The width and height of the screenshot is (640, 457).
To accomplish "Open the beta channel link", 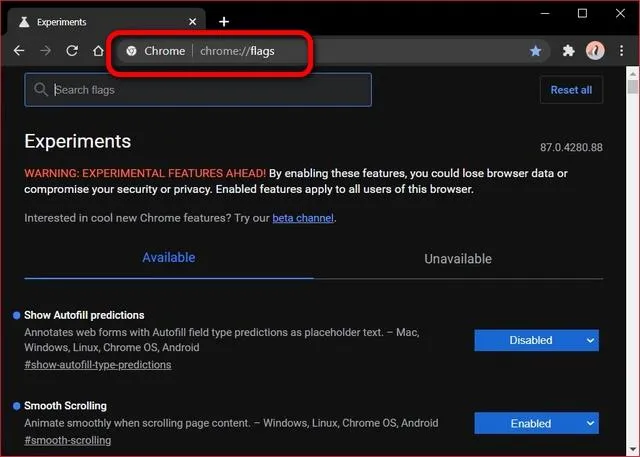I will (x=303, y=218).
